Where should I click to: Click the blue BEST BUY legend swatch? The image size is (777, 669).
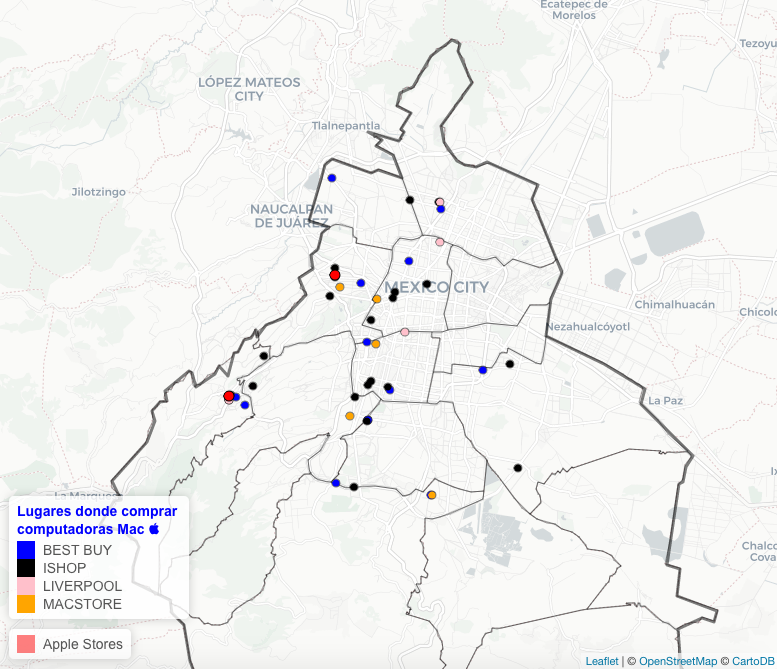coord(26,550)
